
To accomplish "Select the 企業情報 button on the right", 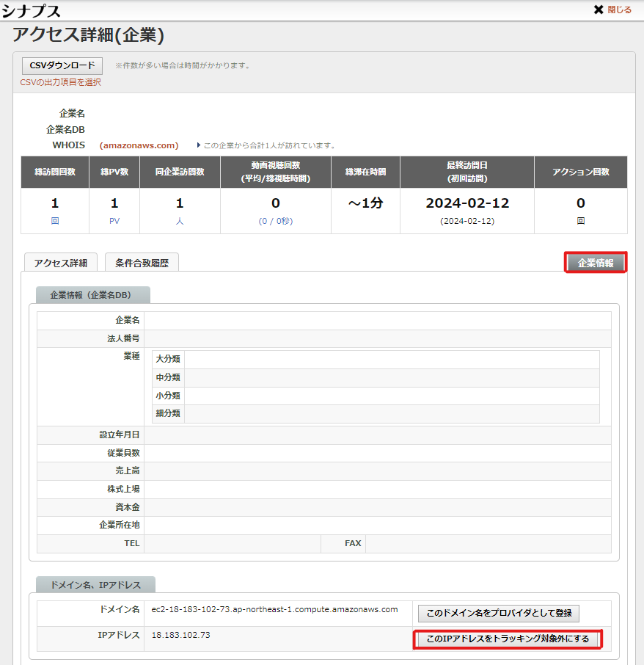I will point(596,263).
